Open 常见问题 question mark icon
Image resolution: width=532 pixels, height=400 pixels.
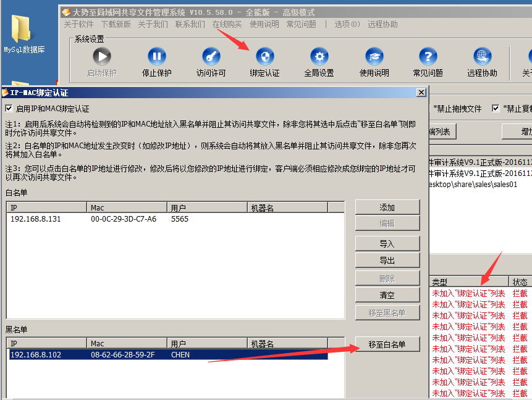coord(428,57)
